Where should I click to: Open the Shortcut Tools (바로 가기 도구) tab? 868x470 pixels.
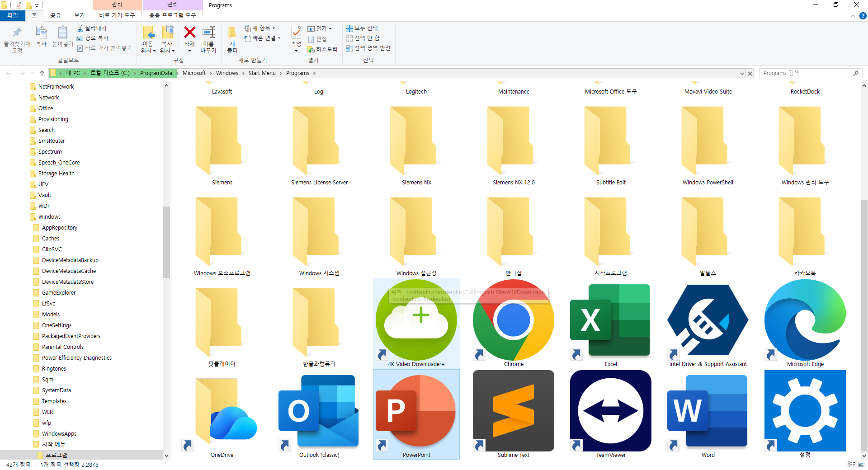[x=117, y=15]
